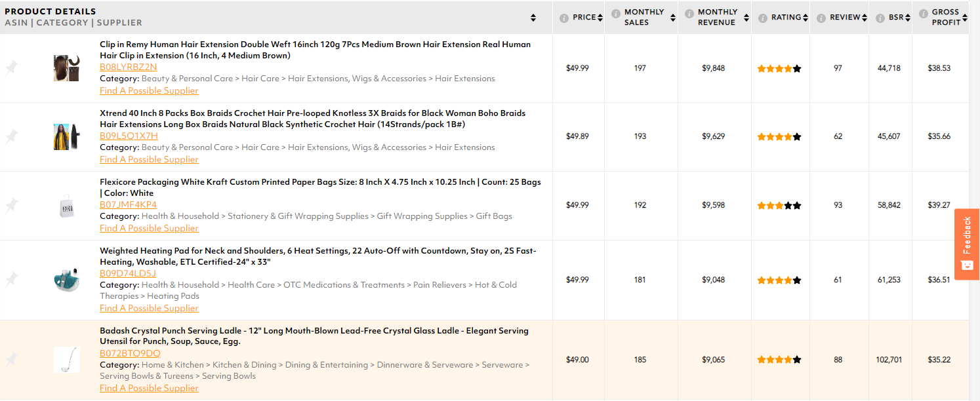Click the Rating column info icon
The height and width of the screenshot is (401, 980).
tap(763, 18)
